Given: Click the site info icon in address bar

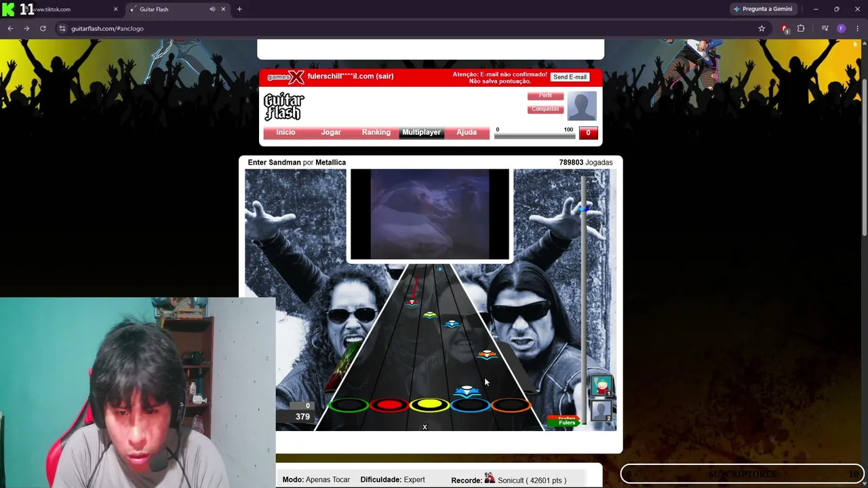Looking at the screenshot, I should coord(62,28).
